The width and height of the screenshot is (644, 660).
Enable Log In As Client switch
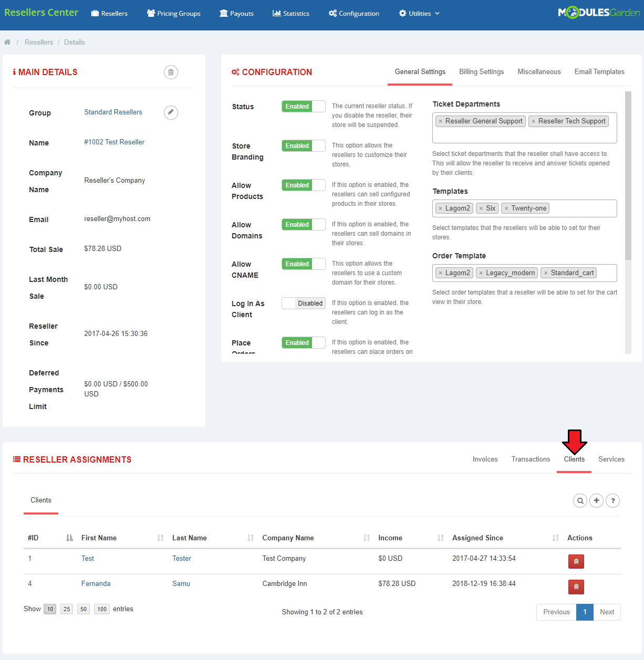(304, 303)
